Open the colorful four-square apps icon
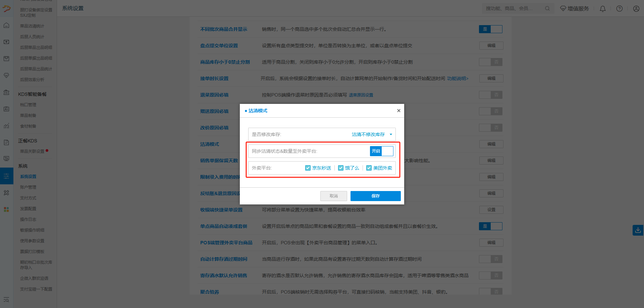 coord(6,209)
